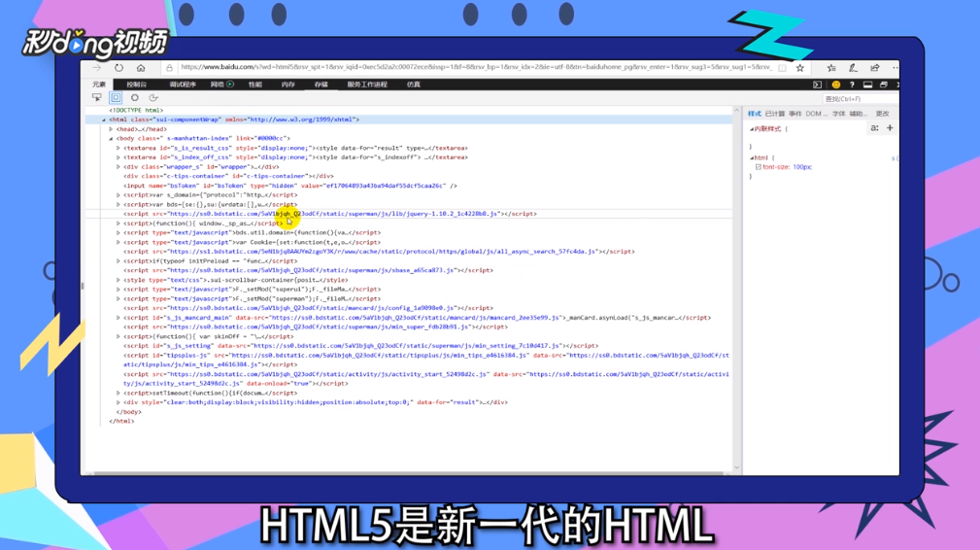Switch to the 内存 tab
Screen dimensions: 980x550
point(288,85)
